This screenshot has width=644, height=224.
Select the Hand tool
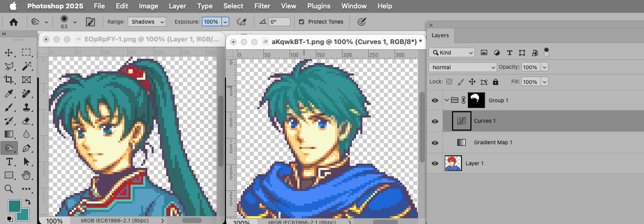pos(26,175)
